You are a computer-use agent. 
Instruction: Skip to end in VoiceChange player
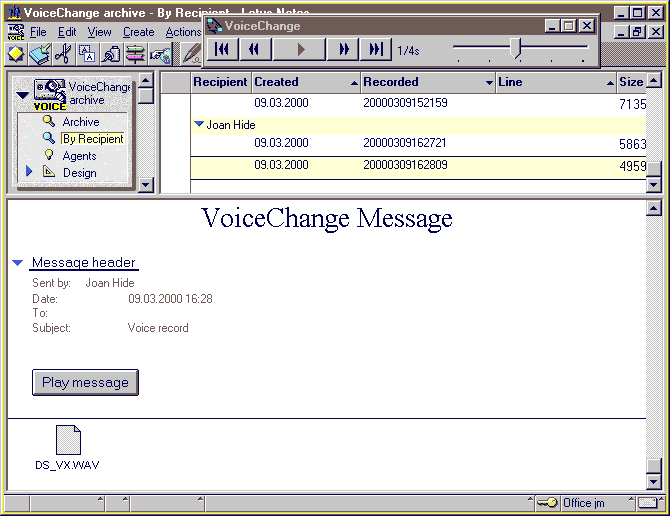point(376,50)
